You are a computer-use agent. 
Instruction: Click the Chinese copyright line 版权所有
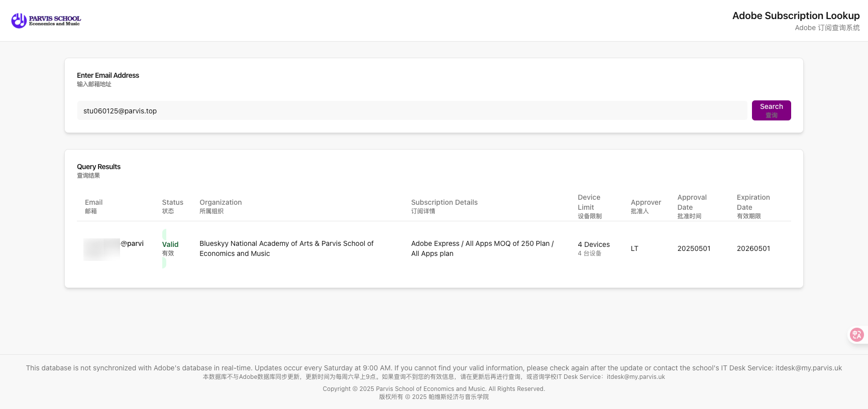click(434, 397)
